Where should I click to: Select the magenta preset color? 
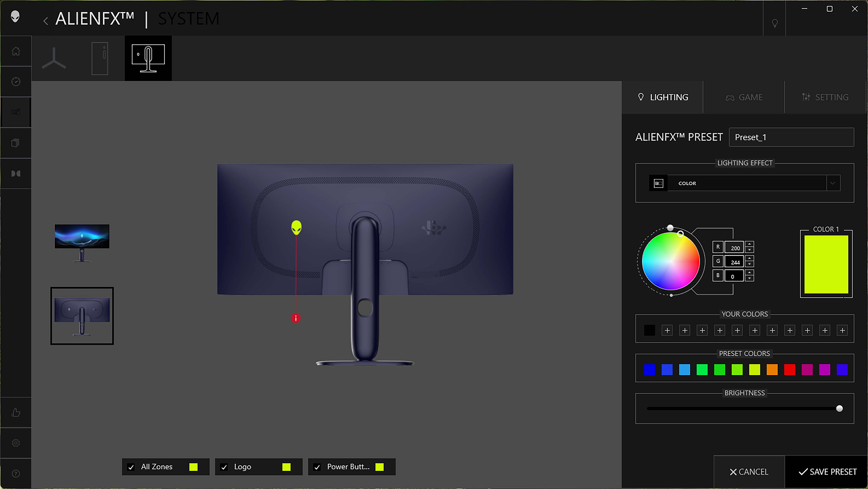tap(807, 370)
